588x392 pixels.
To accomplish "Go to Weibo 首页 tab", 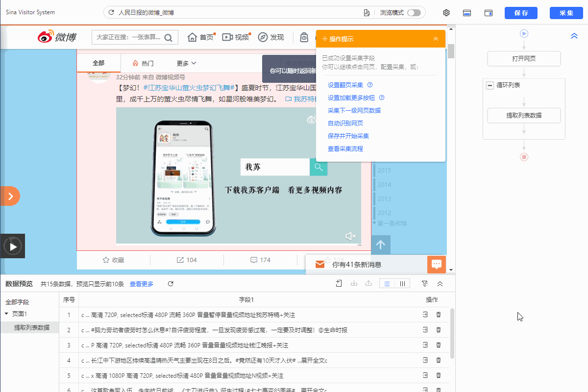I will tap(201, 37).
